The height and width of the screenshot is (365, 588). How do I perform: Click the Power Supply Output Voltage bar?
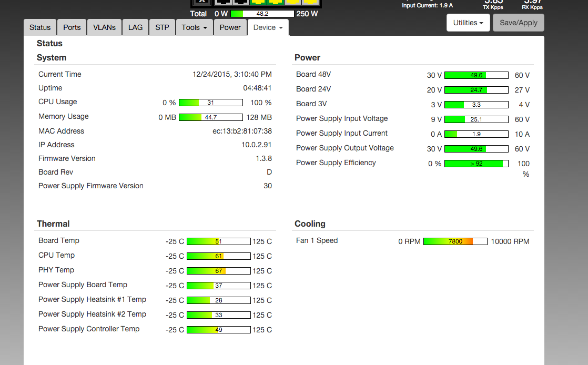point(477,148)
